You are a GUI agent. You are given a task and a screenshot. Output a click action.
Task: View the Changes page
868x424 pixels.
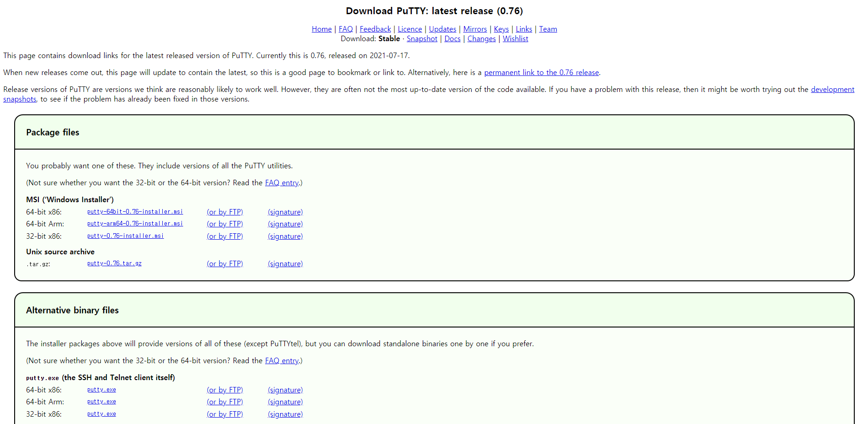coord(481,39)
